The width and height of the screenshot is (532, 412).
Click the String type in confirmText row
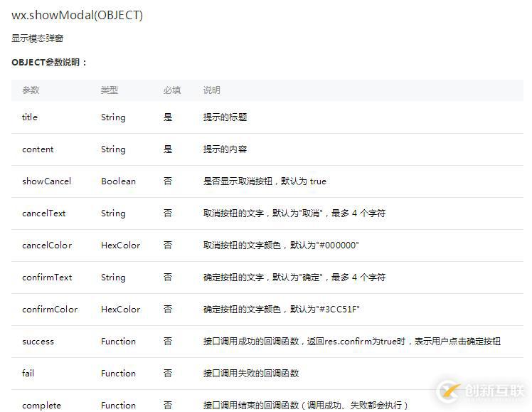pos(113,278)
